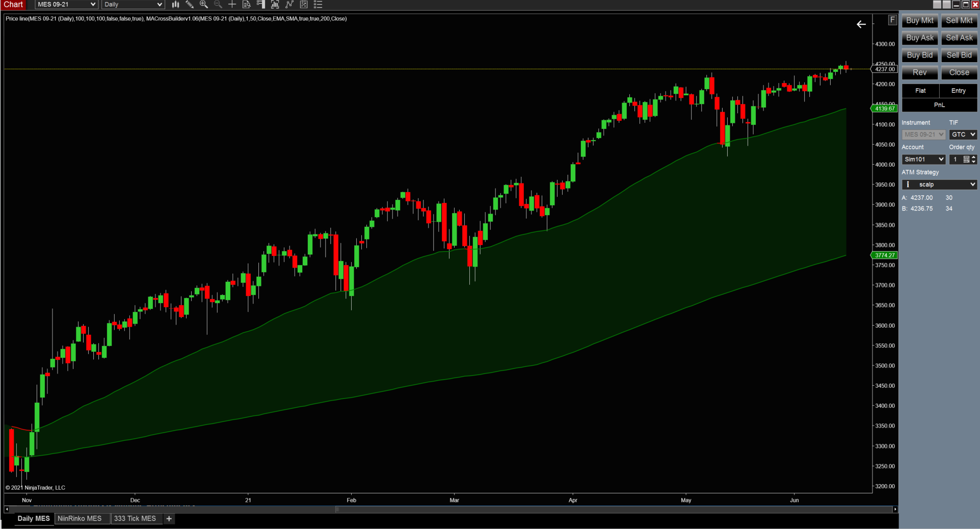This screenshot has height=529, width=980.
Task: Click the left arrow return icon
Action: click(861, 24)
